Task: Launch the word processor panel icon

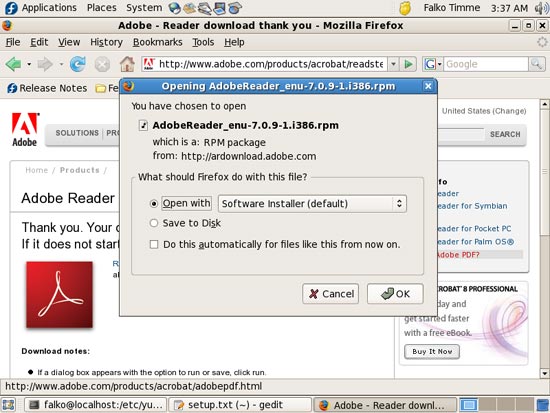Action: (x=205, y=8)
